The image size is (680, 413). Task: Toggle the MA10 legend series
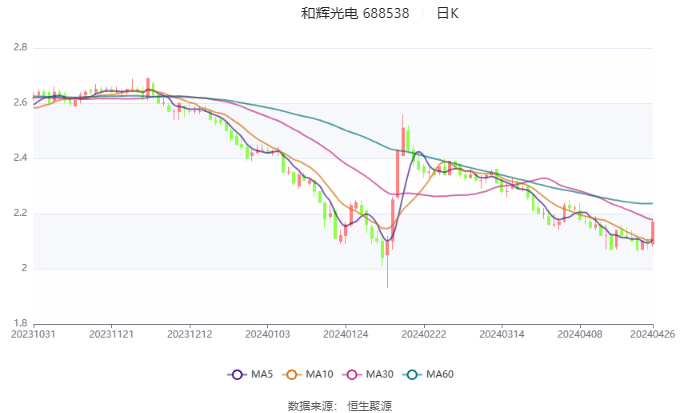click(x=307, y=374)
